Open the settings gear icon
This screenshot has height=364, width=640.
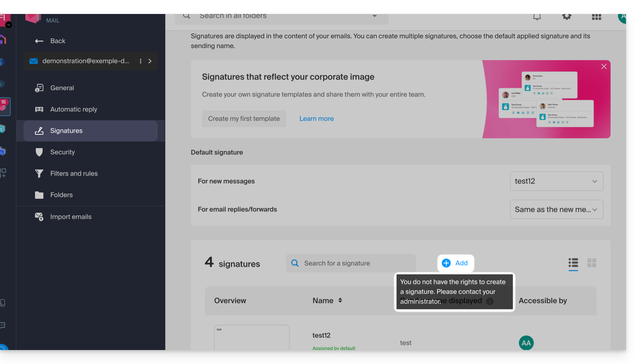[566, 17]
